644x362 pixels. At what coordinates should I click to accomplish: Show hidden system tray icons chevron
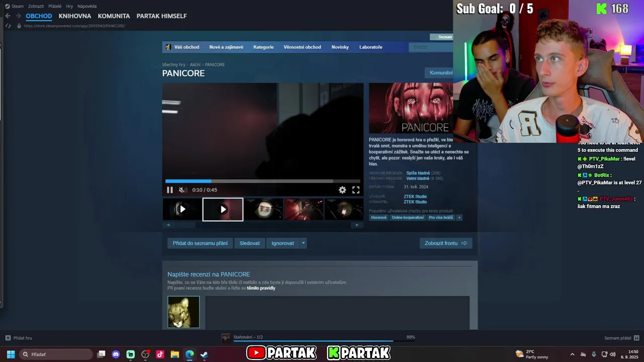pos(572,354)
